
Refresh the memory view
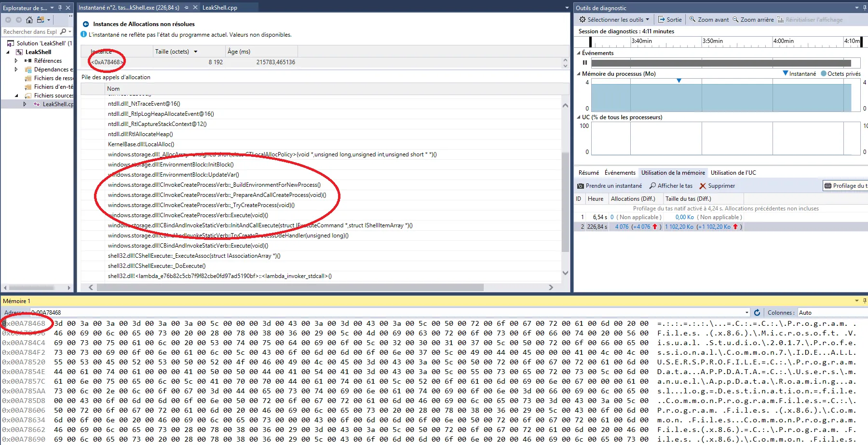757,313
